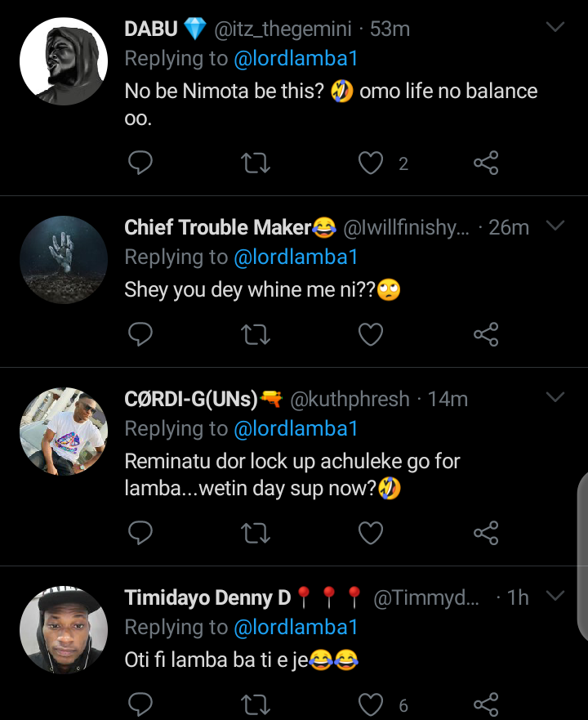
Task: Like Timidayo Denny D's tweet
Action: point(372,704)
